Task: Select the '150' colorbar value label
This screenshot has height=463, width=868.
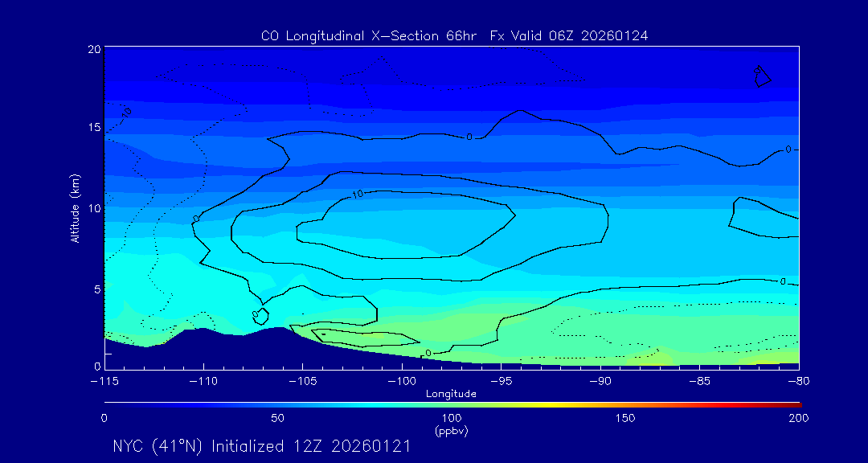Action: (624, 418)
